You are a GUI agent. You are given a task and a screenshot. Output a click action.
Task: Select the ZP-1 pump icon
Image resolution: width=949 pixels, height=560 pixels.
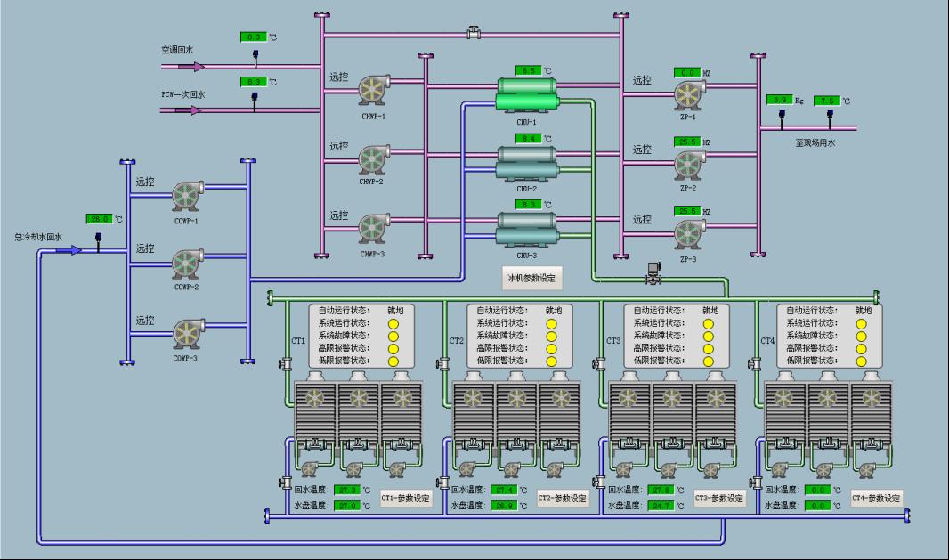687,93
